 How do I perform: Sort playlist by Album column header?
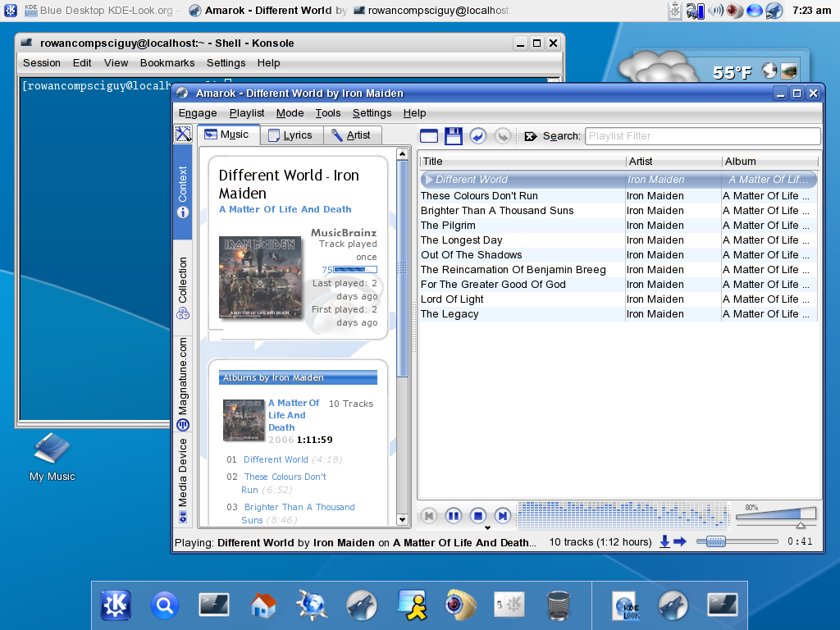(x=770, y=162)
